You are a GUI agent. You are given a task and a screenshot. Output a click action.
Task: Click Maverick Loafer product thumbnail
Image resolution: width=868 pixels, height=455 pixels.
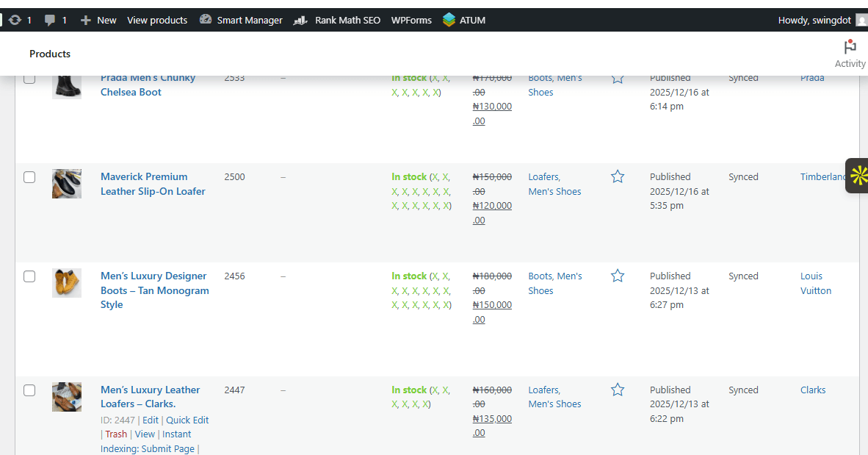[66, 184]
